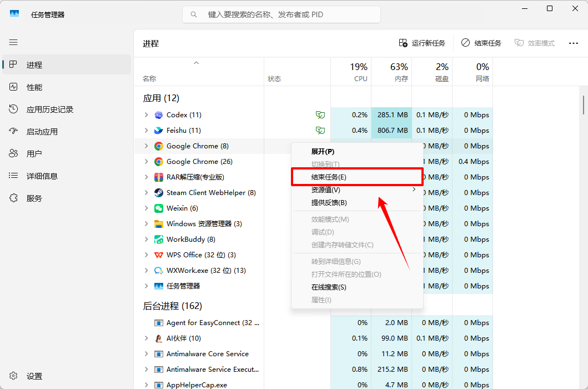Switch to the 性能 tab

pos(67,87)
